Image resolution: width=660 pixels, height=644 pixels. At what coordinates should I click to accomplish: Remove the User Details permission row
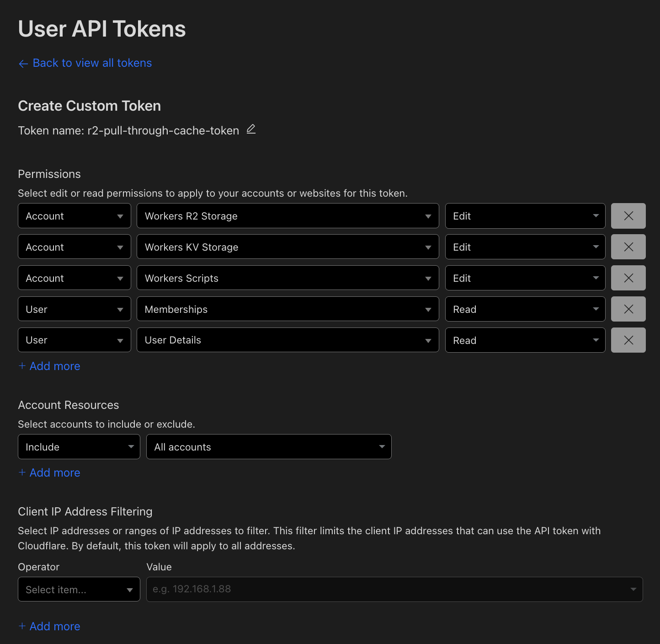628,340
